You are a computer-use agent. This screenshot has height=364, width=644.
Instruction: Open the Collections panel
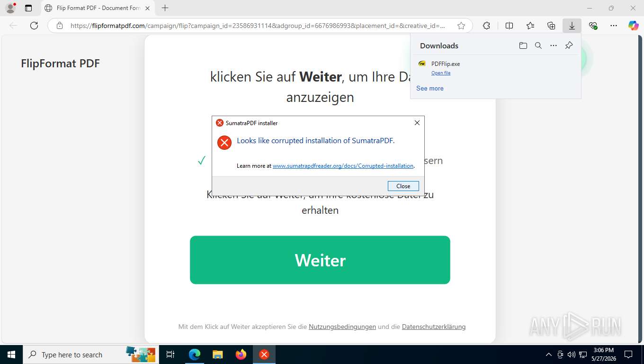point(551,26)
